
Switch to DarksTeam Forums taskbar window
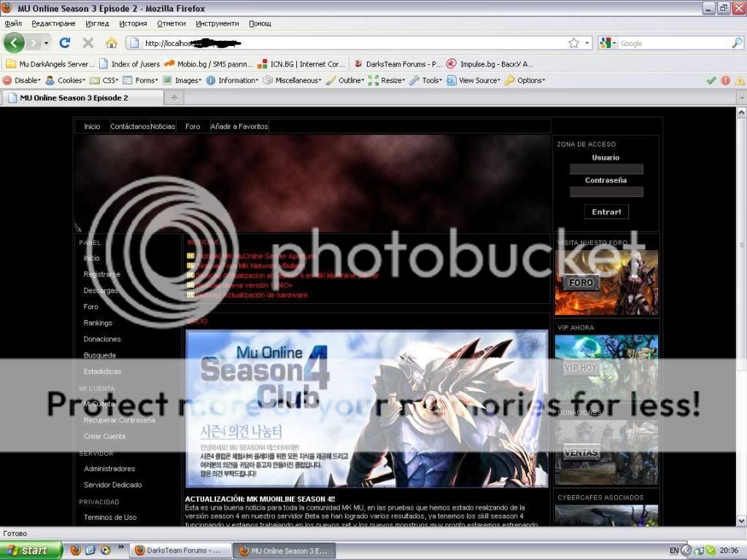click(180, 551)
